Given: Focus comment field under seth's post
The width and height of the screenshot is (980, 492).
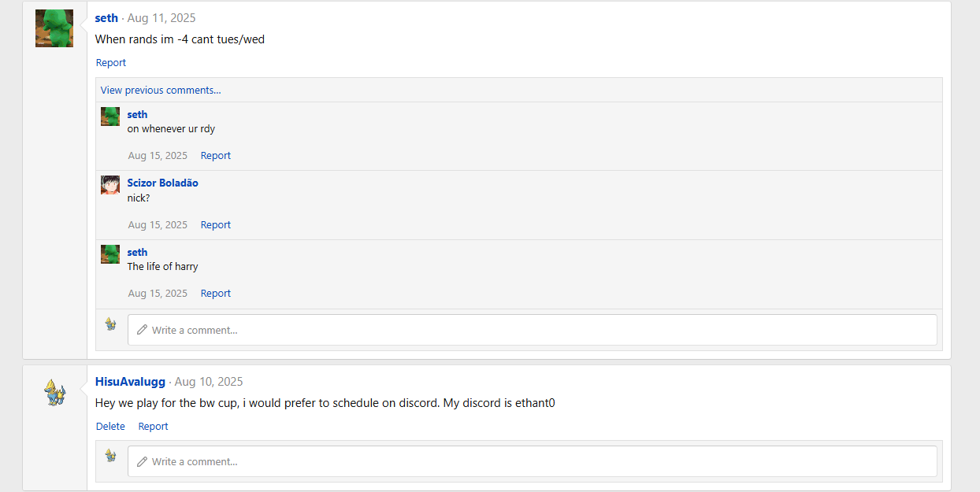Looking at the screenshot, I should [533, 330].
